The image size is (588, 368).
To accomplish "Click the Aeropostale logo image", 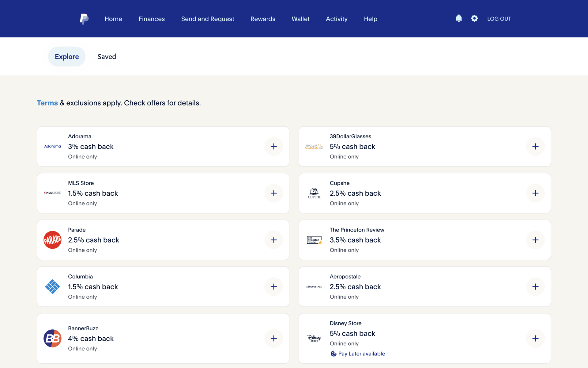I will 314,287.
